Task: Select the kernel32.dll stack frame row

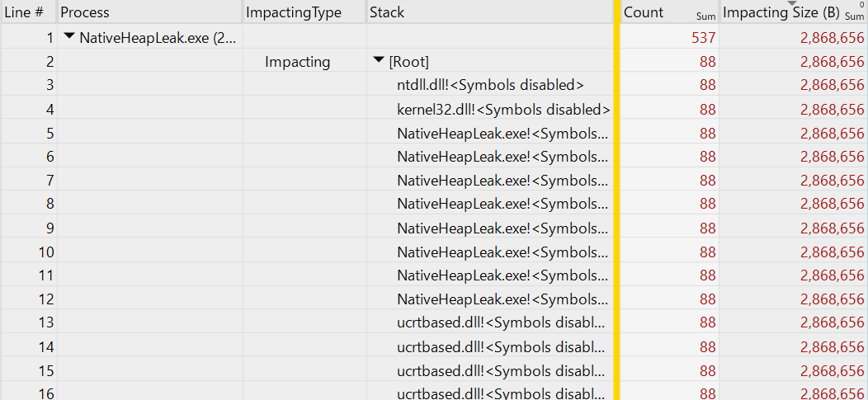Action: (x=502, y=109)
